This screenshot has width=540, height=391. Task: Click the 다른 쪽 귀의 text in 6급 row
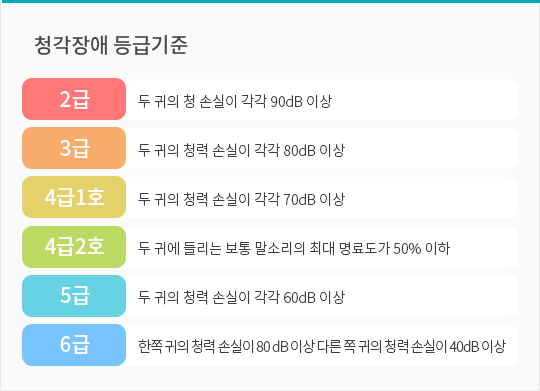point(350,346)
